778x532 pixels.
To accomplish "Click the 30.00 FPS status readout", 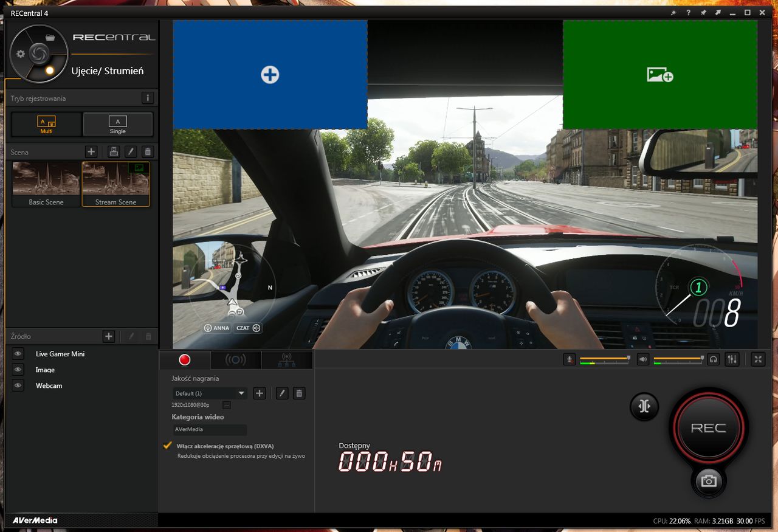I will point(751,521).
